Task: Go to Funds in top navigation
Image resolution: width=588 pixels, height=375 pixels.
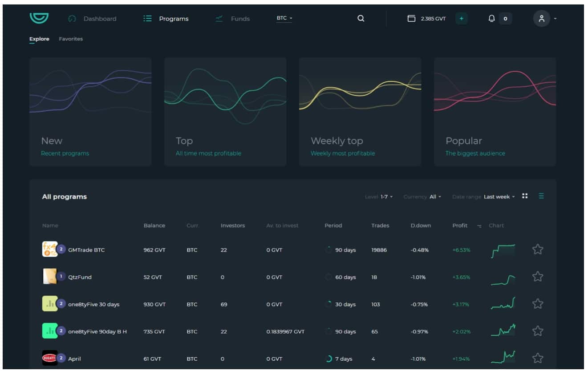Action: (240, 19)
